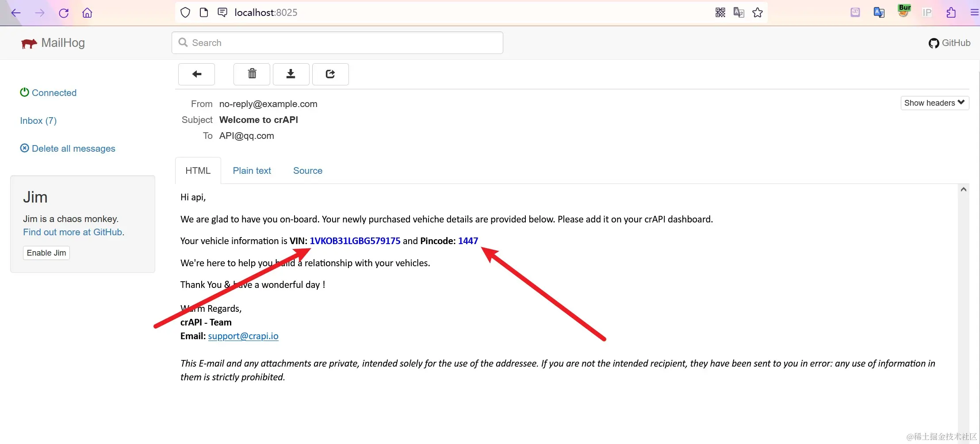The height and width of the screenshot is (444, 980).
Task: Click the sender no-reply@example.com
Action: click(268, 104)
